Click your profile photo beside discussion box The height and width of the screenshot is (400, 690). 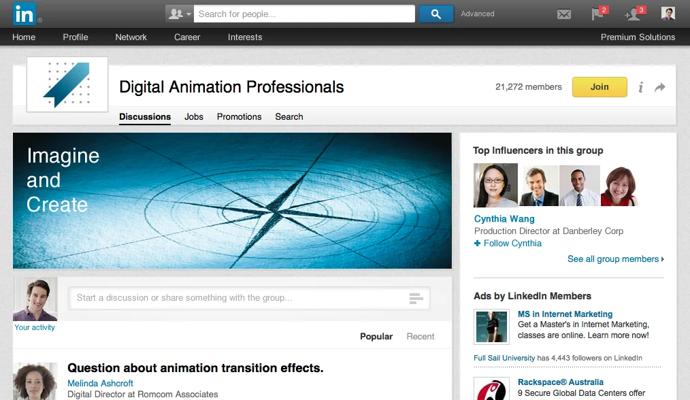[35, 299]
